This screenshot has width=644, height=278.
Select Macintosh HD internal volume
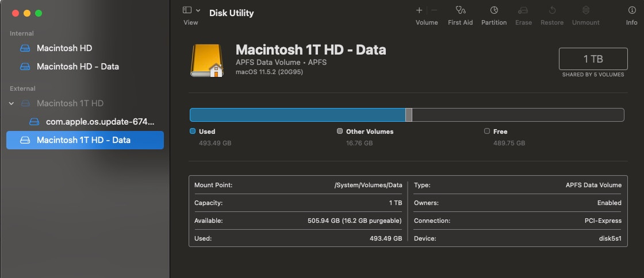pos(64,48)
